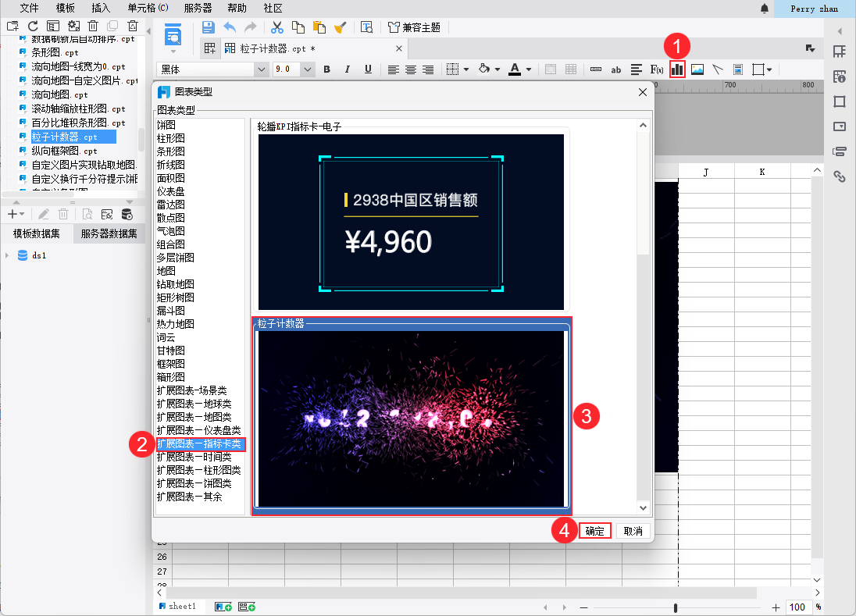This screenshot has width=856, height=616.
Task: Click the Insert chart icon
Action: point(677,69)
